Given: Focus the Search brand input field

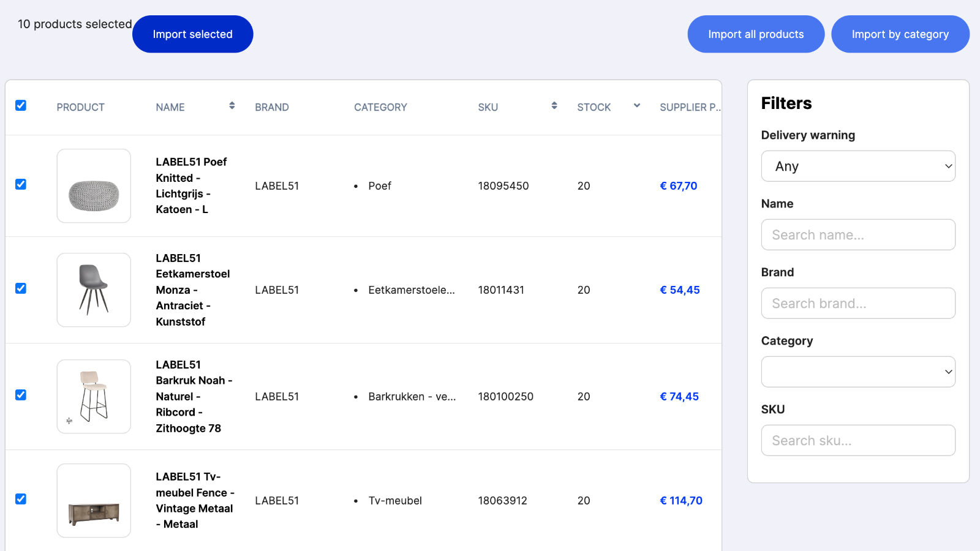Looking at the screenshot, I should pos(858,303).
